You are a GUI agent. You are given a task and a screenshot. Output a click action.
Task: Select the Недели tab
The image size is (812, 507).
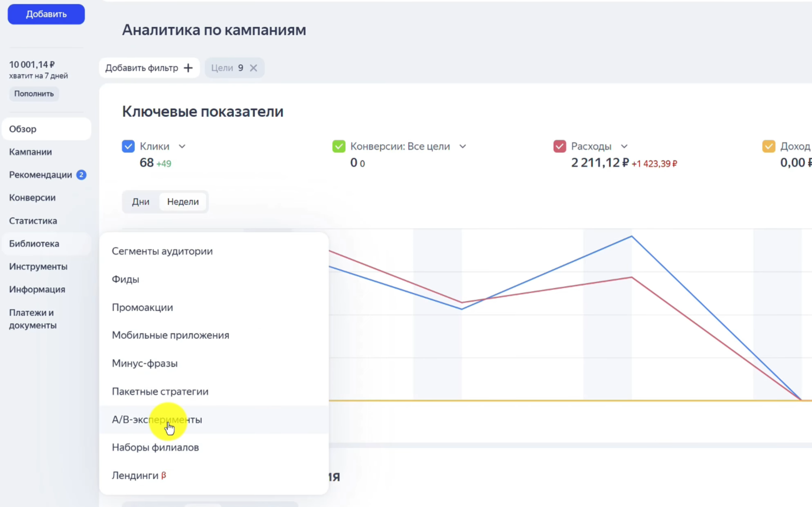click(x=183, y=201)
